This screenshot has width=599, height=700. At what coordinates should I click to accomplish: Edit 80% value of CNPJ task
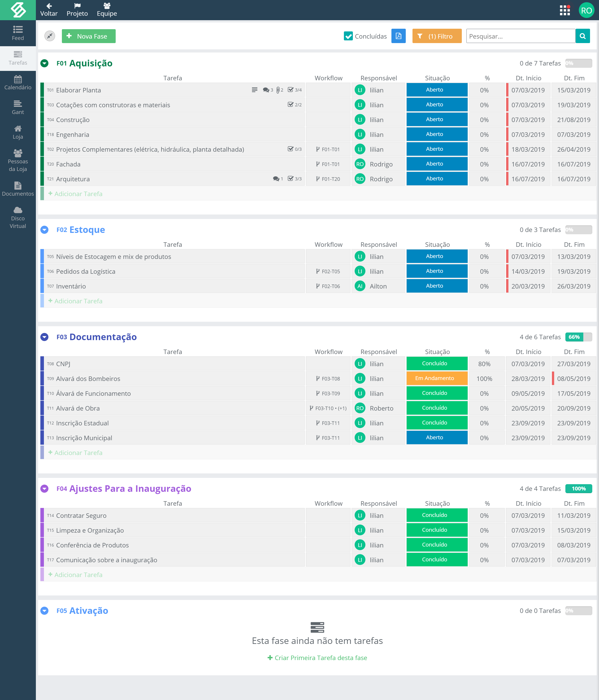click(x=484, y=364)
